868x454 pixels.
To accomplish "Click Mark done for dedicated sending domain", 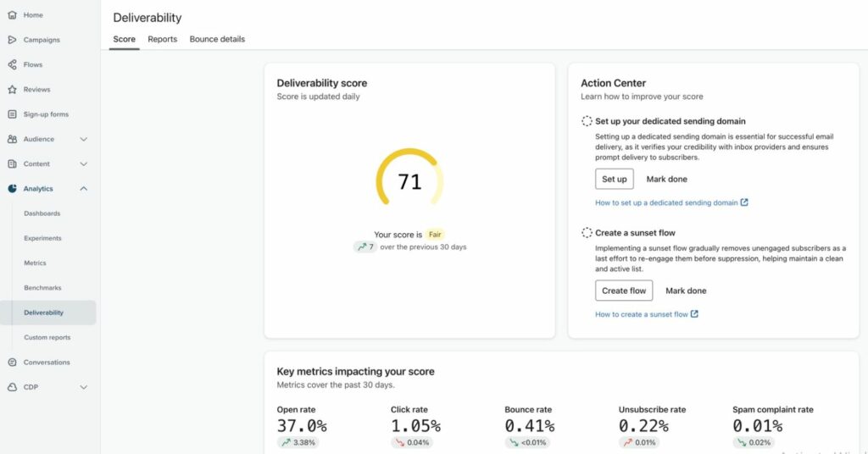I will coord(667,180).
